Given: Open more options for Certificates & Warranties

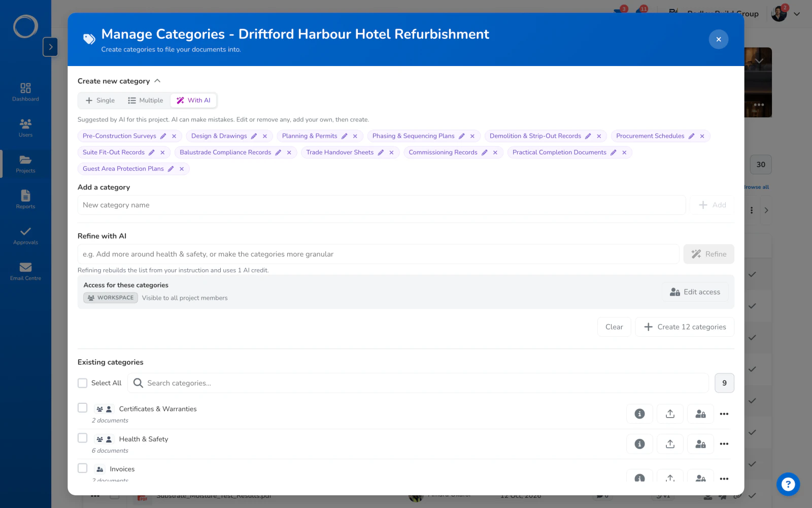Looking at the screenshot, I should coord(724,414).
